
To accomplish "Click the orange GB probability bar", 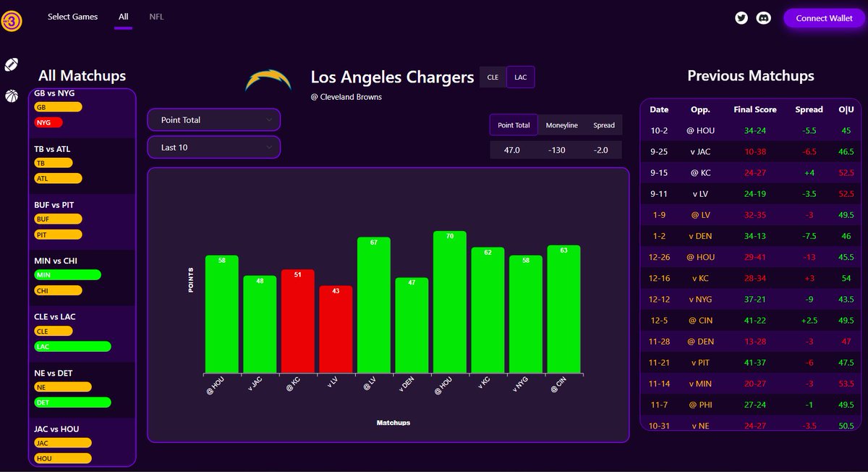I will [58, 107].
